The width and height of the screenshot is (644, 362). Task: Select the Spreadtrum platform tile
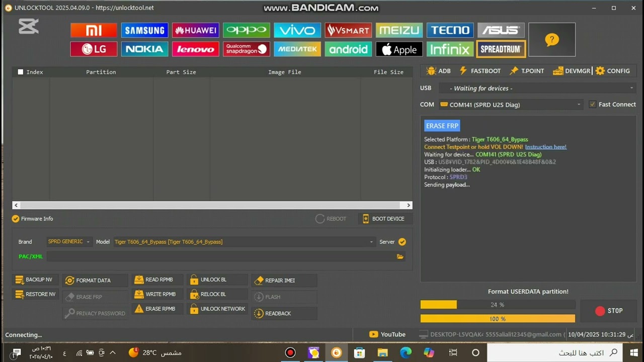click(501, 49)
